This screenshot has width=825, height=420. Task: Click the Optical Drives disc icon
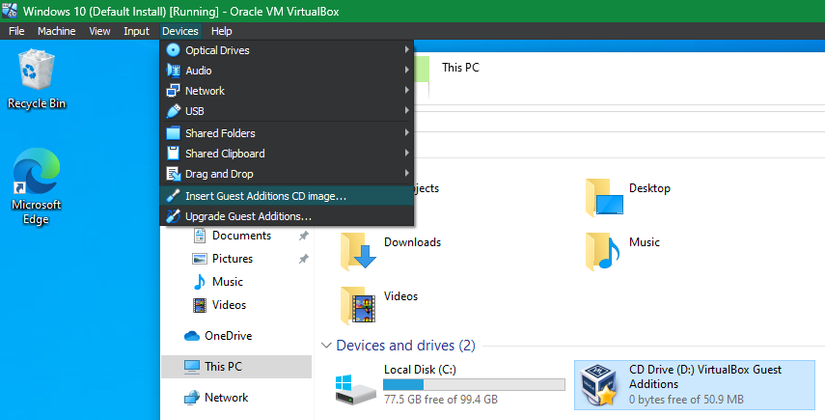click(x=173, y=50)
